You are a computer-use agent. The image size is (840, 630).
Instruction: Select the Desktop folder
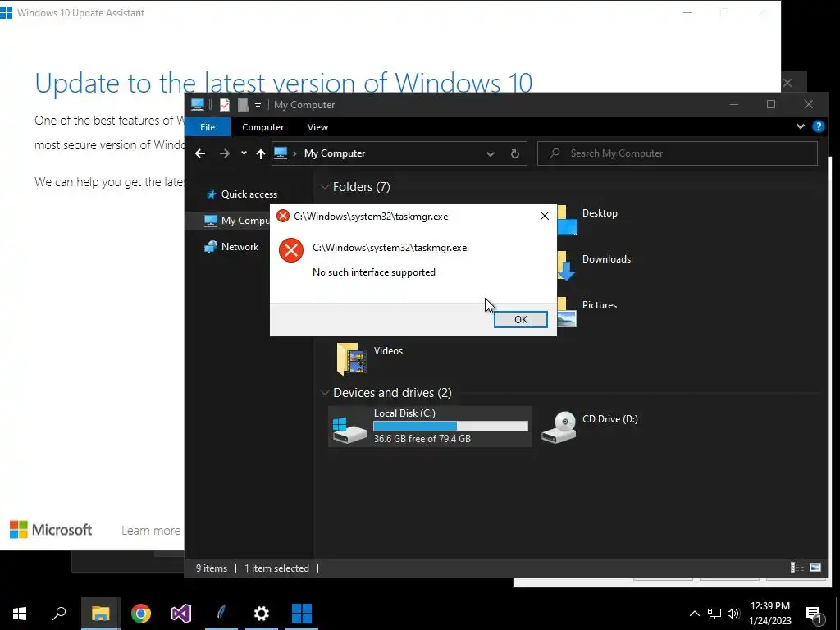600,213
